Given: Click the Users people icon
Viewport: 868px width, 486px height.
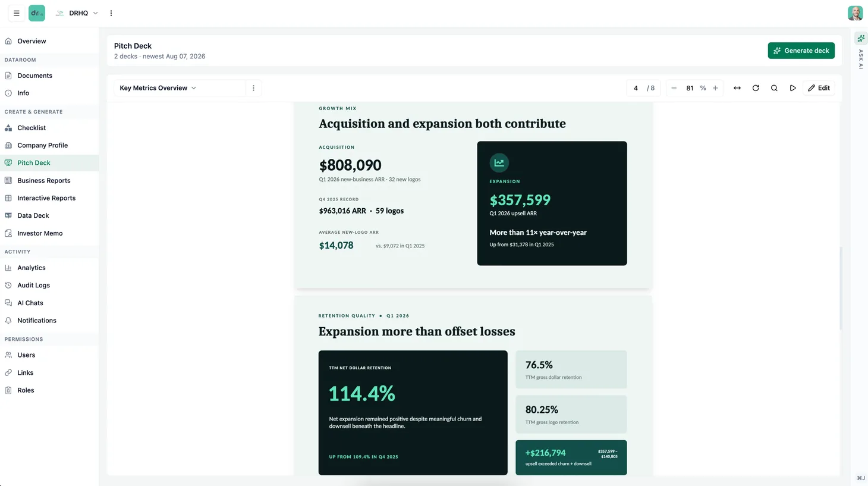Looking at the screenshot, I should [8, 355].
